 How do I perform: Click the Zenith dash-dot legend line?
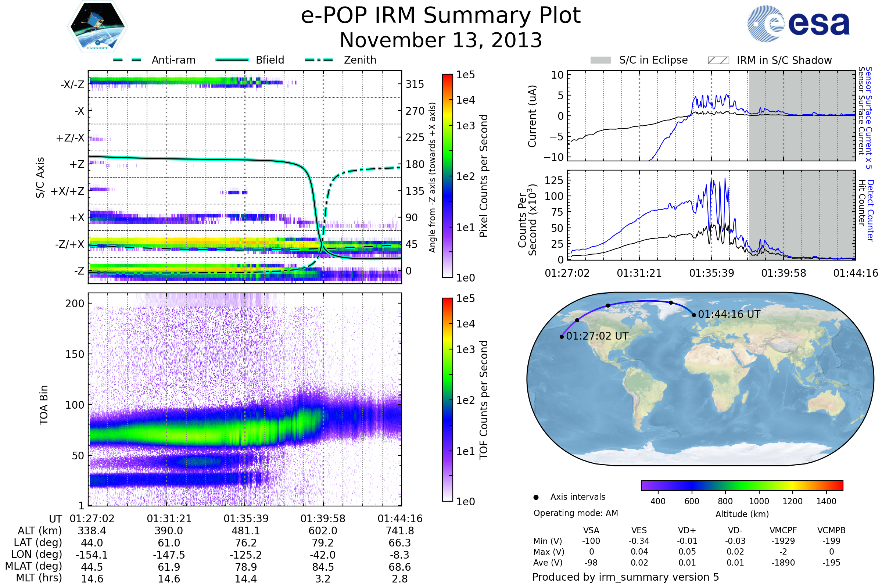click(319, 60)
